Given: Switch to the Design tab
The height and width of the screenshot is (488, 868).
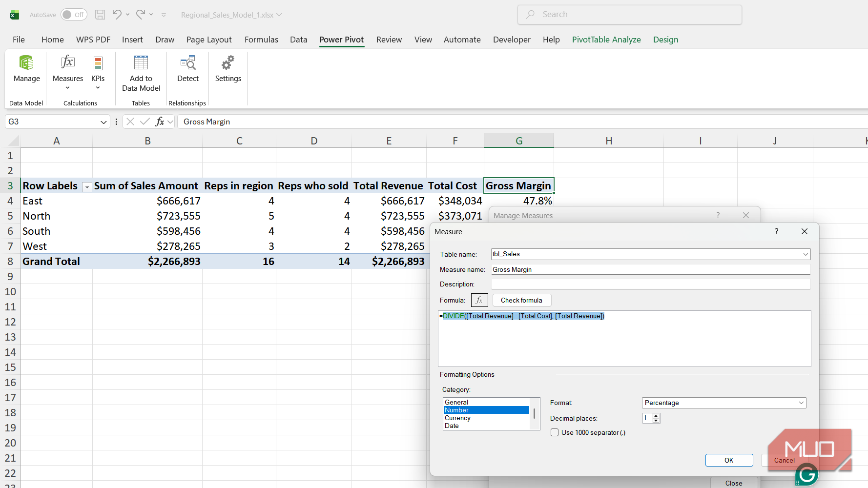Looking at the screenshot, I should click(665, 40).
